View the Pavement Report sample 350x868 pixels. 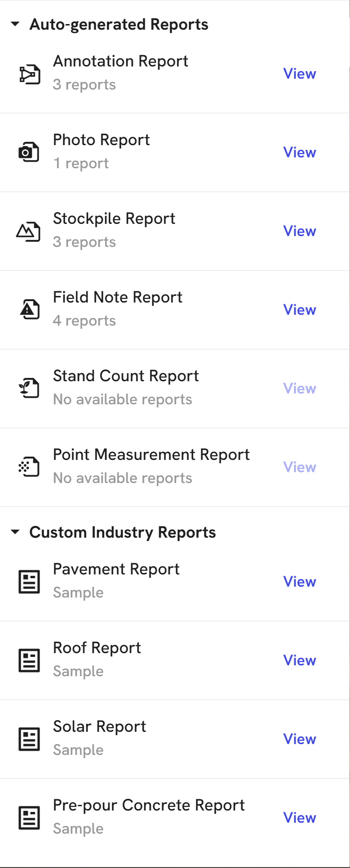pos(300,582)
